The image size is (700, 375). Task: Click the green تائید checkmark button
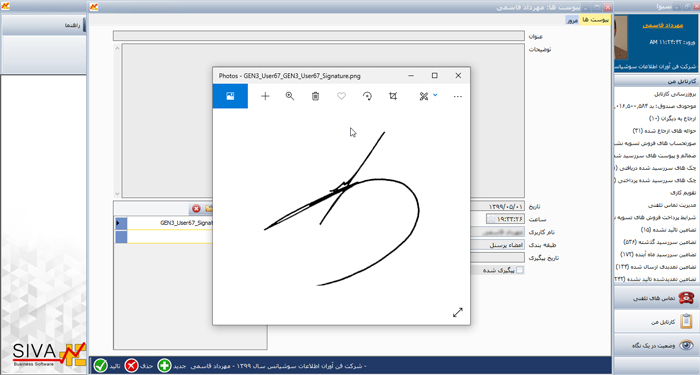tap(101, 366)
